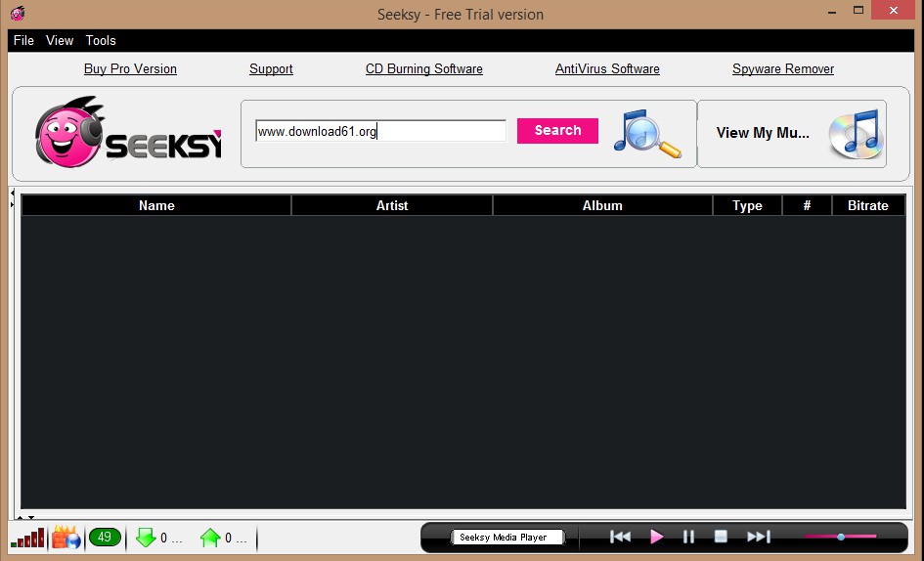Play the current track

(656, 537)
